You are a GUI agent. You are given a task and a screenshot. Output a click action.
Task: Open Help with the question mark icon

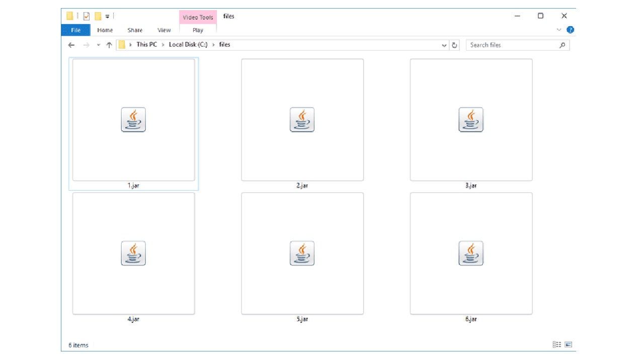pyautogui.click(x=570, y=30)
